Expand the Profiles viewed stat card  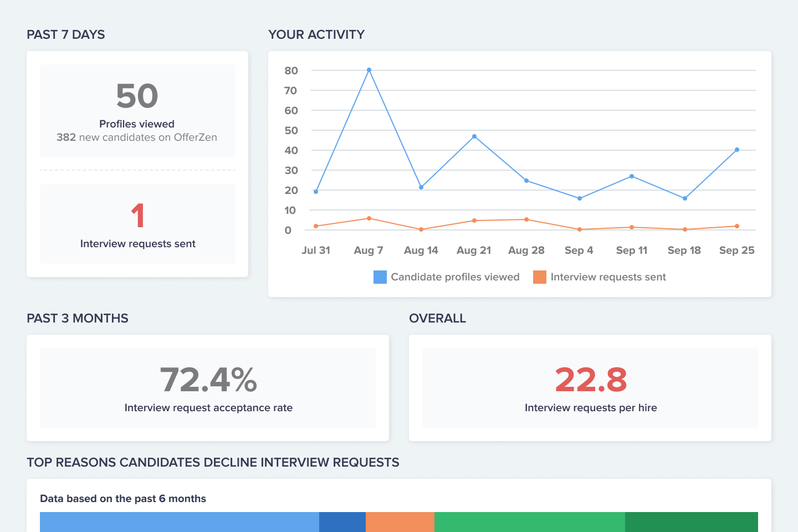137,110
